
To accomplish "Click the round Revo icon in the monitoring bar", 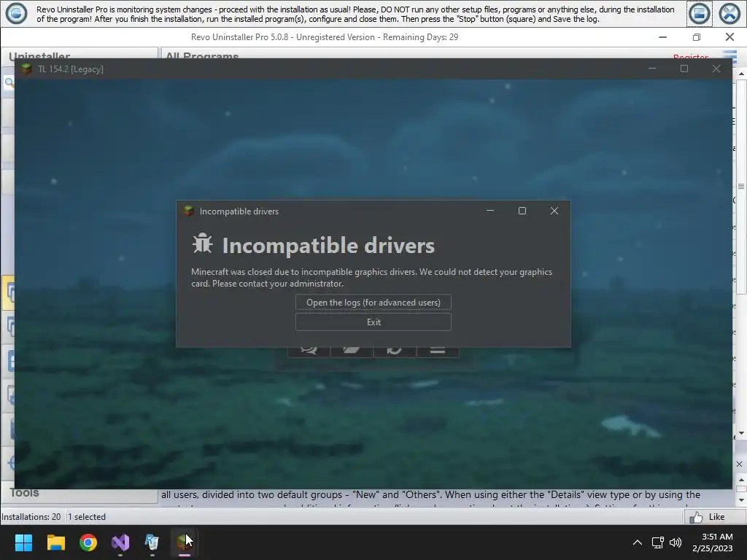I will tap(16, 13).
